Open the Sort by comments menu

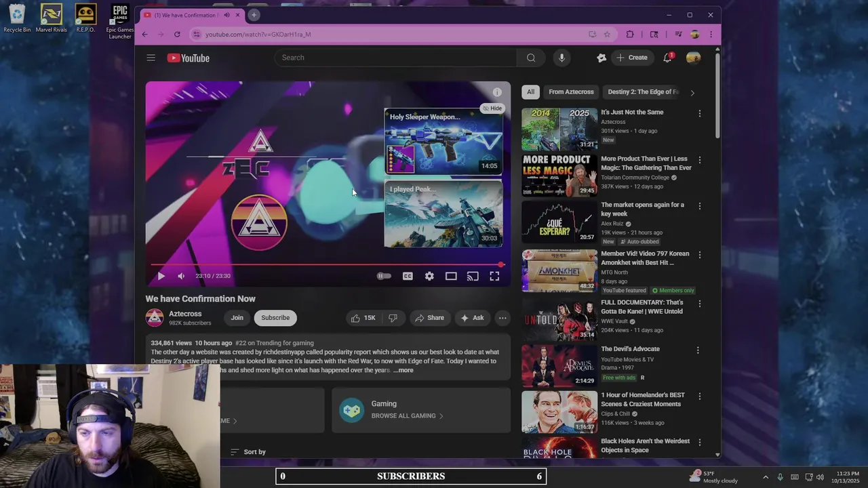click(x=248, y=452)
